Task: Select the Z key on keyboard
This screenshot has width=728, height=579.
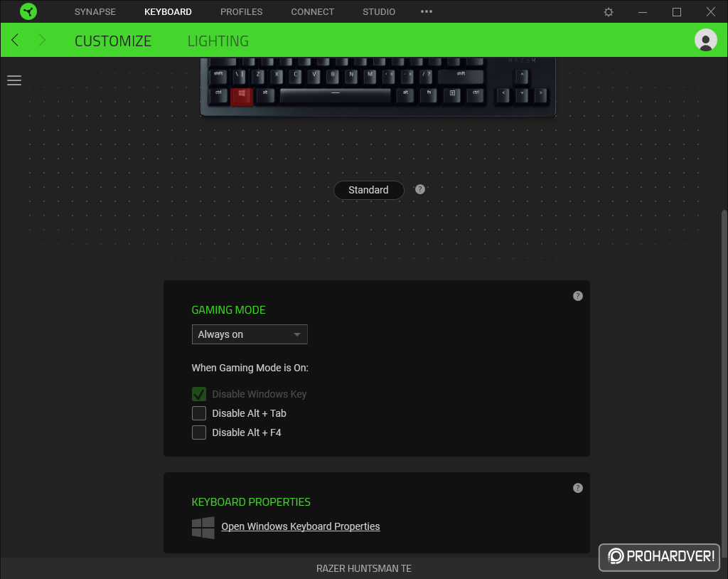Action: pos(257,76)
